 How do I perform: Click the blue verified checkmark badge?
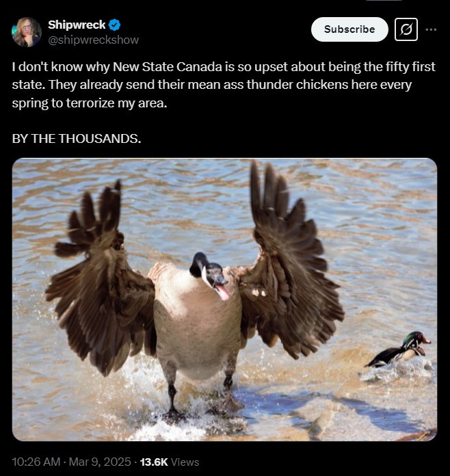(x=114, y=25)
